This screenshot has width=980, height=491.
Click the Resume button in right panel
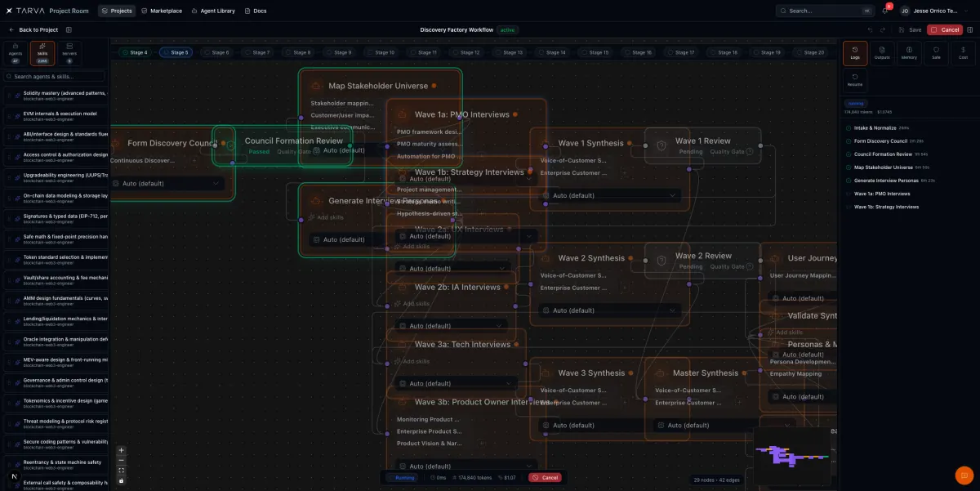pyautogui.click(x=855, y=80)
